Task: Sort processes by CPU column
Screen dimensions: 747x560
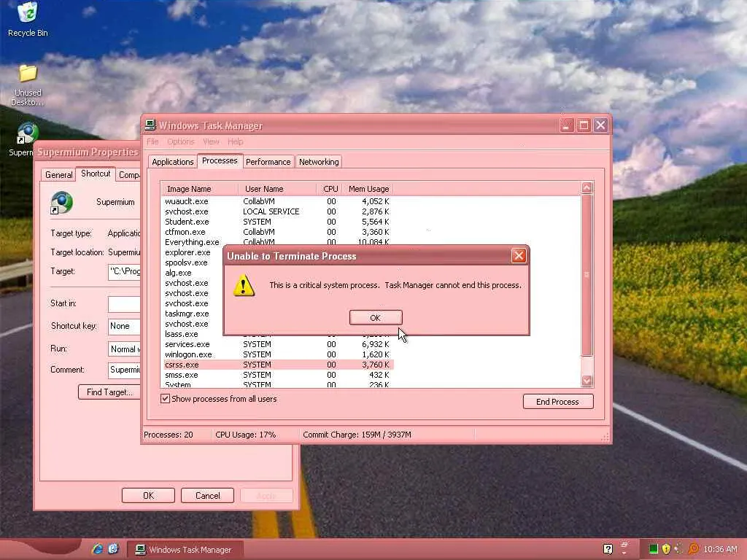Action: (x=329, y=189)
